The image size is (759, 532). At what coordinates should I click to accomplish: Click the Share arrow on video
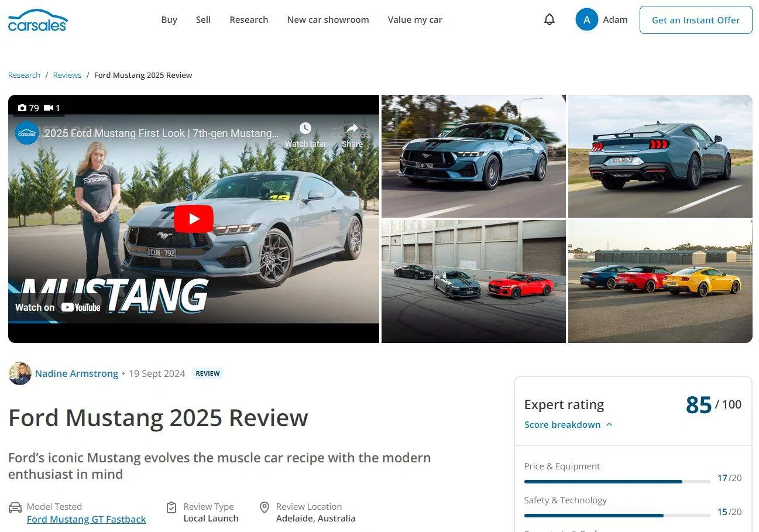[x=352, y=128]
